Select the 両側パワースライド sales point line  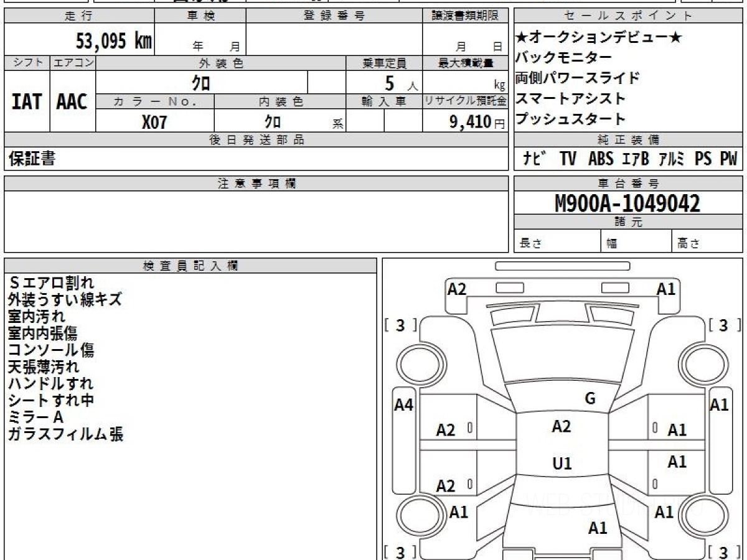click(578, 78)
